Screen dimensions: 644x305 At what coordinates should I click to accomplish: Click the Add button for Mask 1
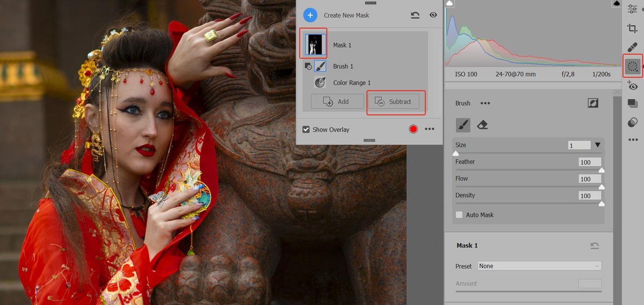tap(338, 101)
